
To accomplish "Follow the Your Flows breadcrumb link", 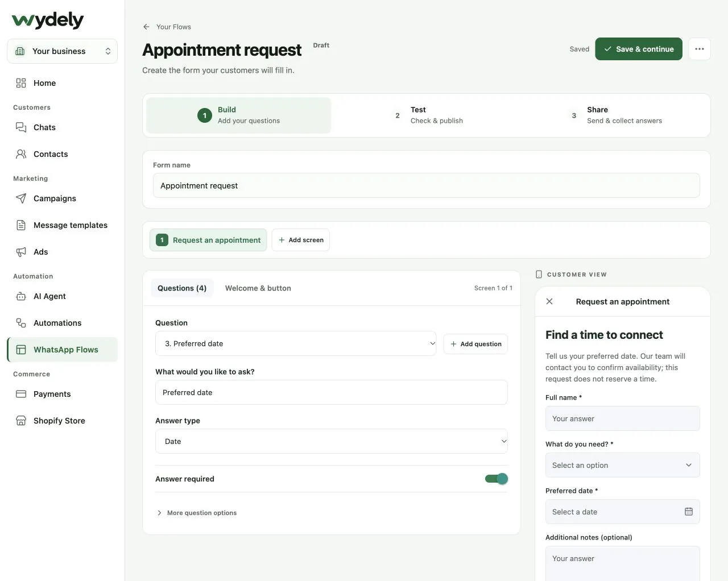I will tap(173, 27).
